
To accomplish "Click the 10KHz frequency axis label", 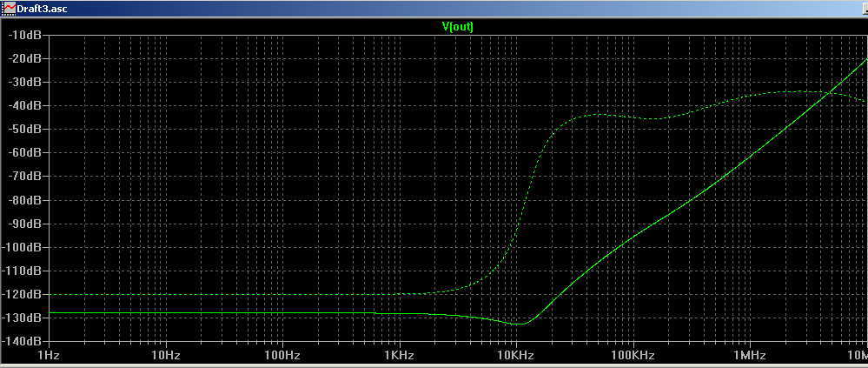I will pyautogui.click(x=516, y=355).
